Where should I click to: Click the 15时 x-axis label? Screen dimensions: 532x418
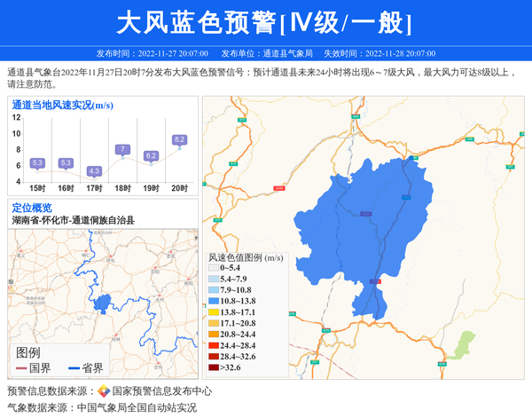tap(37, 188)
